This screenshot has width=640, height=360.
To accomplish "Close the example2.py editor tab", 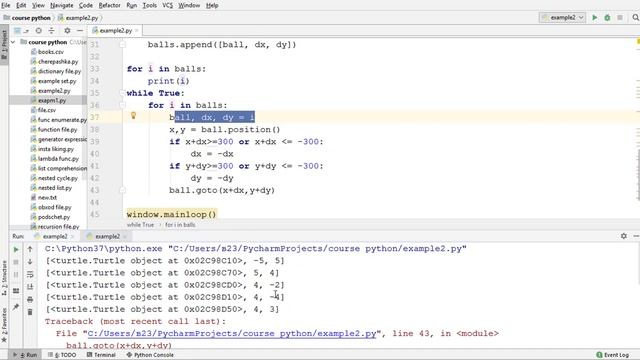I will pyautogui.click(x=137, y=31).
